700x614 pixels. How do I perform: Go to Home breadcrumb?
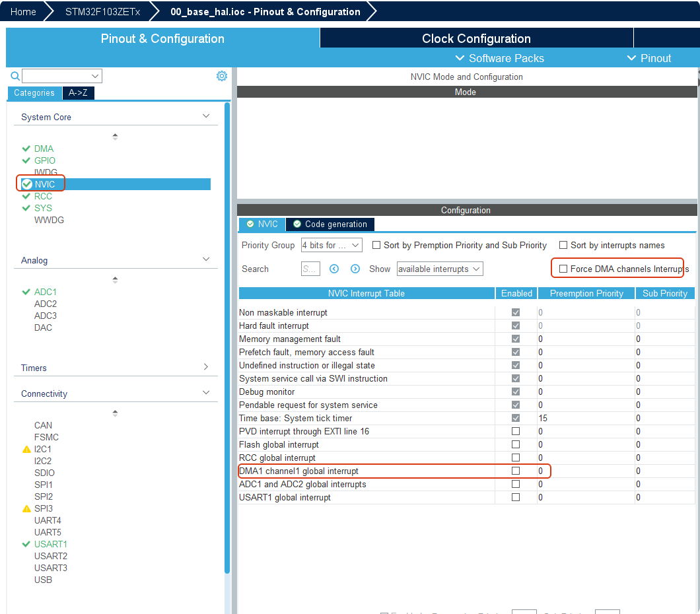(23, 12)
